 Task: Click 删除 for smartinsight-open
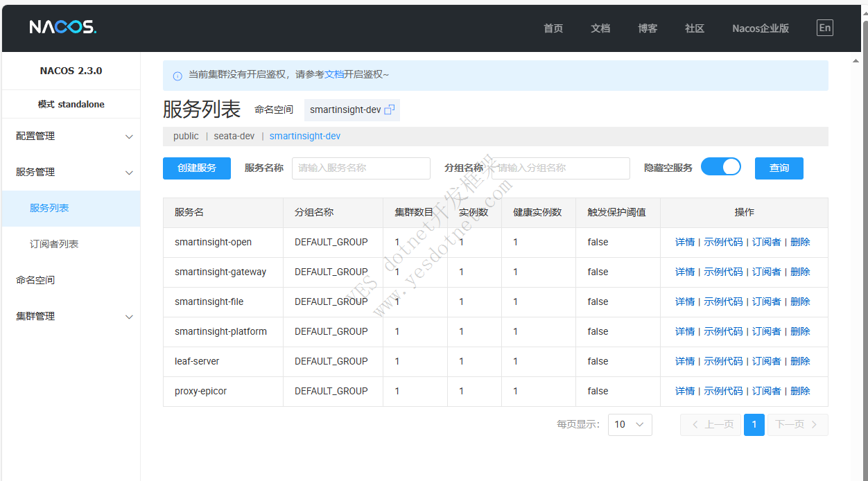800,243
